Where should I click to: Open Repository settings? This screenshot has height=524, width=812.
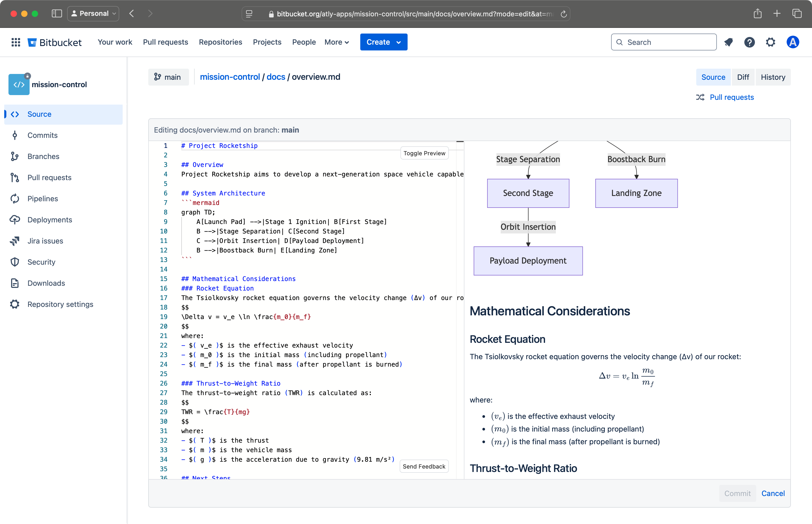[x=60, y=304]
